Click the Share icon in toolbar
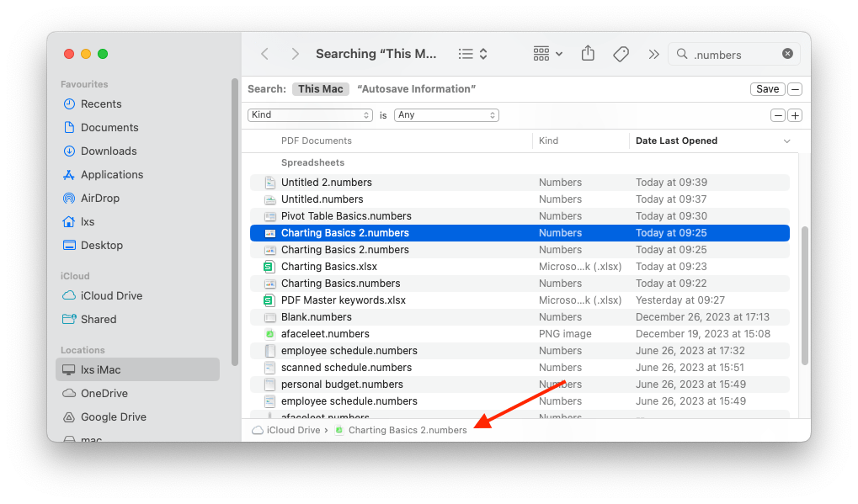This screenshot has width=858, height=504. pos(588,54)
